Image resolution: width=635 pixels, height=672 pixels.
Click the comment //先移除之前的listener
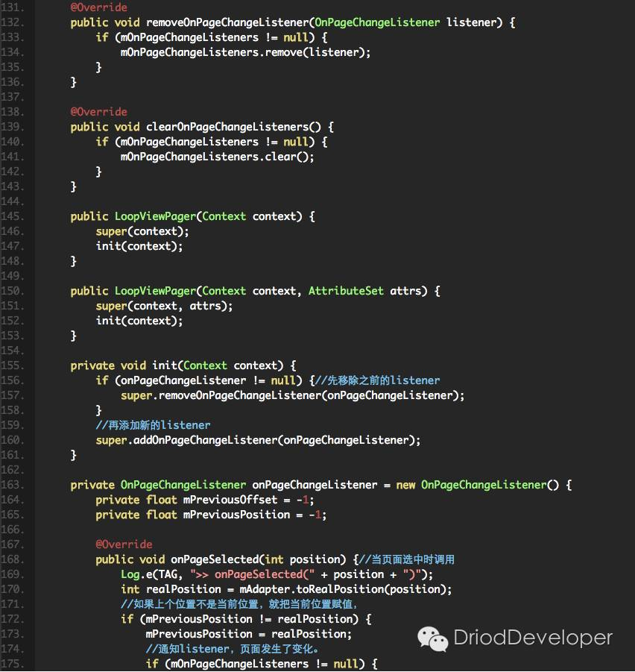click(x=377, y=380)
